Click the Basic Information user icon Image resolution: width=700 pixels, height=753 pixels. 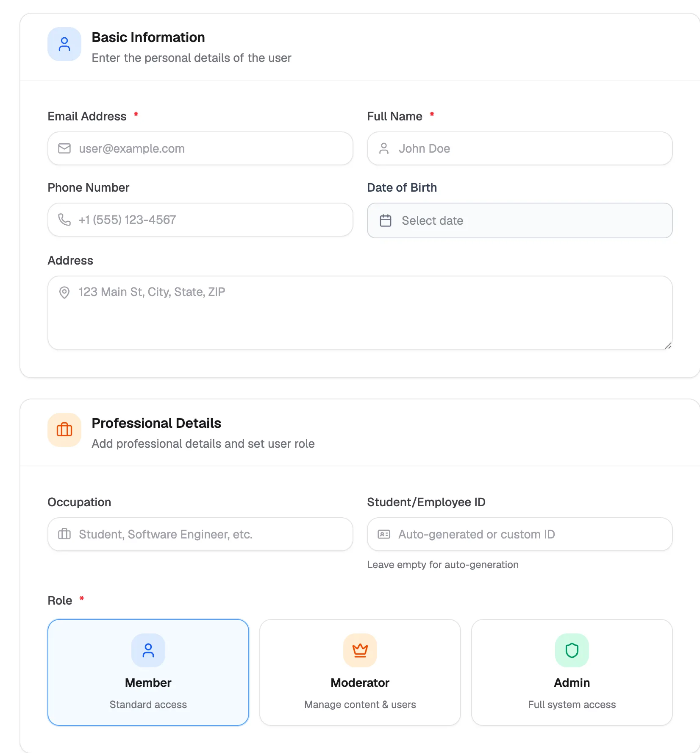click(64, 44)
